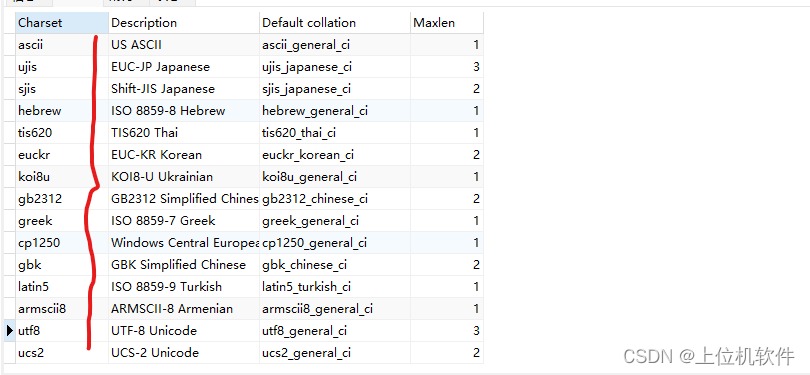The height and width of the screenshot is (375, 810).
Task: Select the hebrew charset cell
Action: [62, 111]
